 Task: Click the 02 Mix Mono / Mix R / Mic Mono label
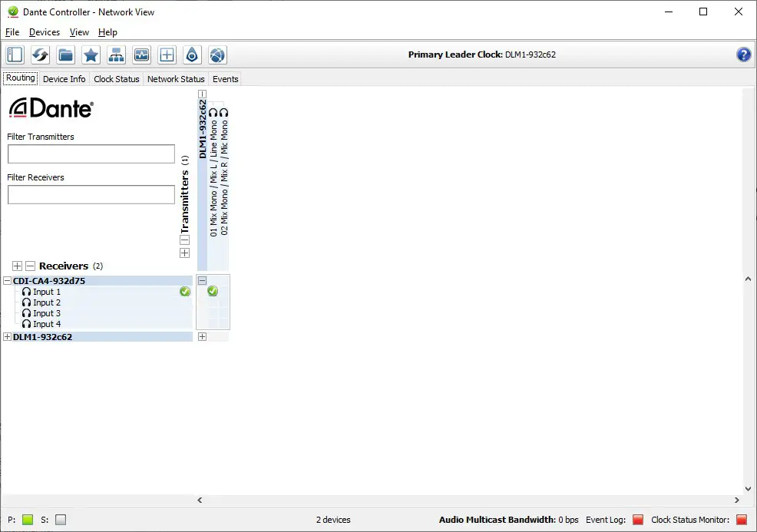[x=224, y=177]
